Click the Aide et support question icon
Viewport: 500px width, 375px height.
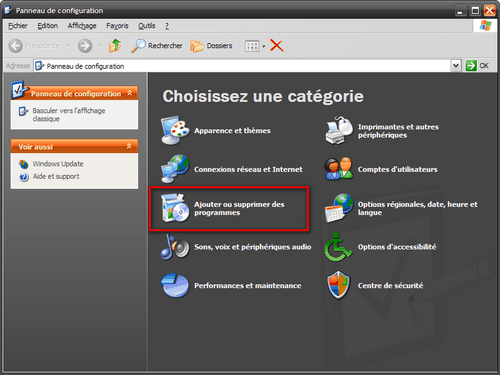(x=24, y=177)
